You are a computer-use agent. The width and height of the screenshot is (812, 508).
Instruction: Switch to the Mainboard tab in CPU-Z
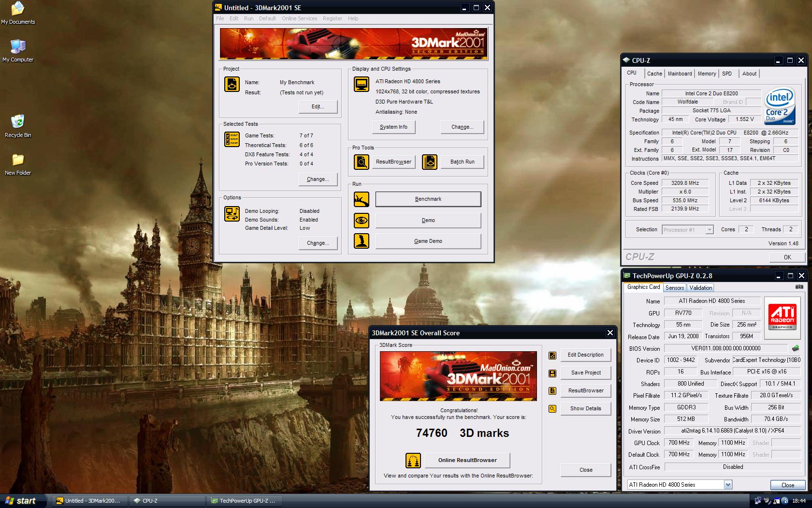click(680, 74)
